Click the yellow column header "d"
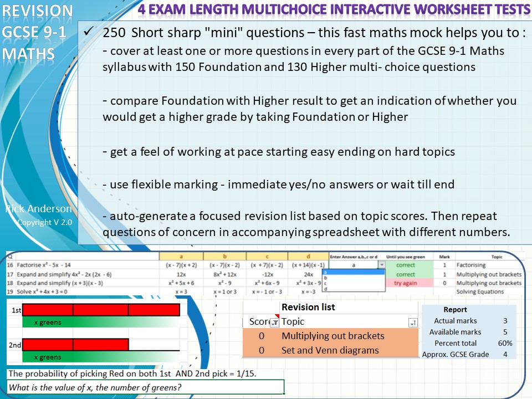 point(308,257)
